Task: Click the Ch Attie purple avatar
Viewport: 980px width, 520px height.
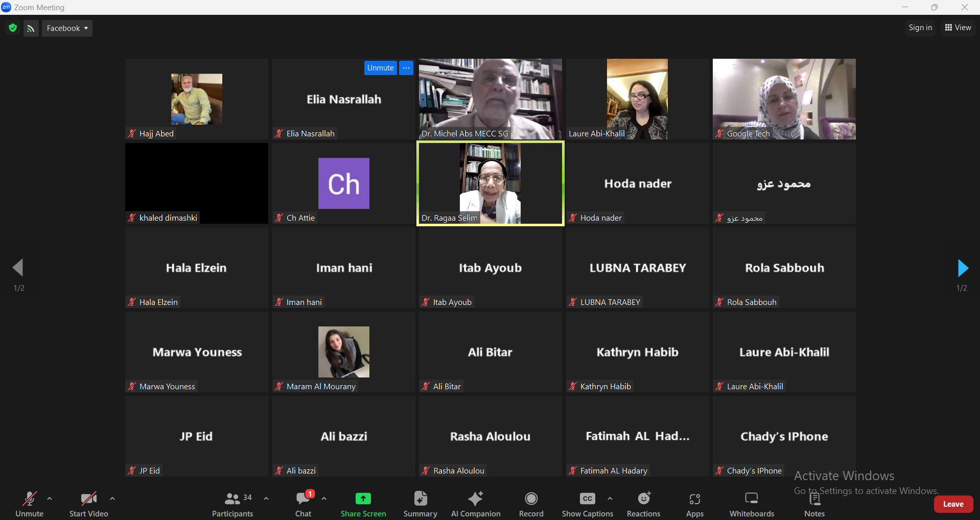Action: click(x=344, y=183)
